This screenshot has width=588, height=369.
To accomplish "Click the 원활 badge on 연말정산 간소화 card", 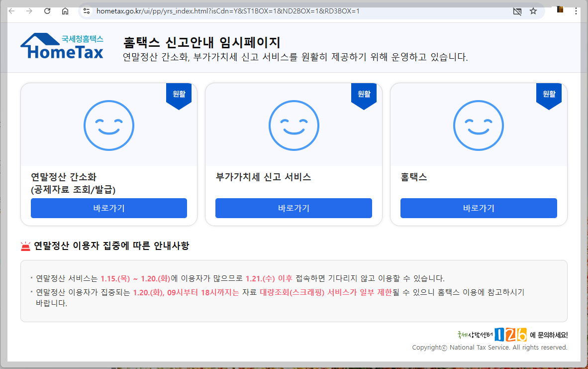I will click(179, 96).
